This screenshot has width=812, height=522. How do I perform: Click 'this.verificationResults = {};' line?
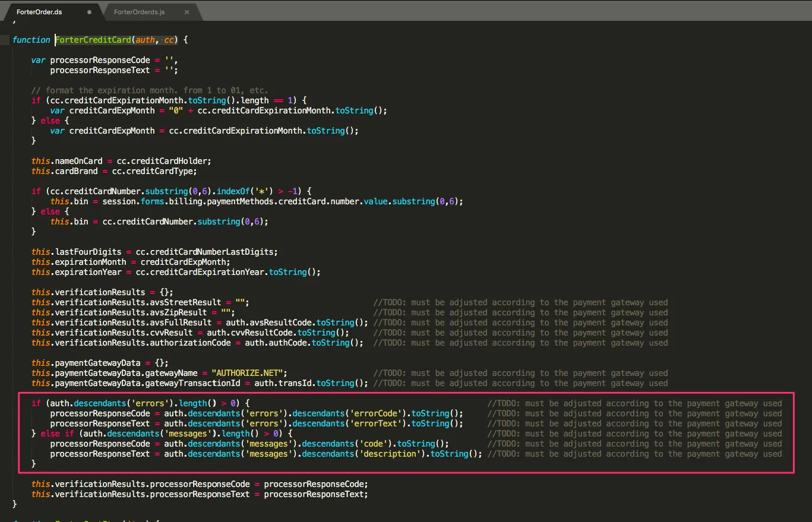coord(102,292)
